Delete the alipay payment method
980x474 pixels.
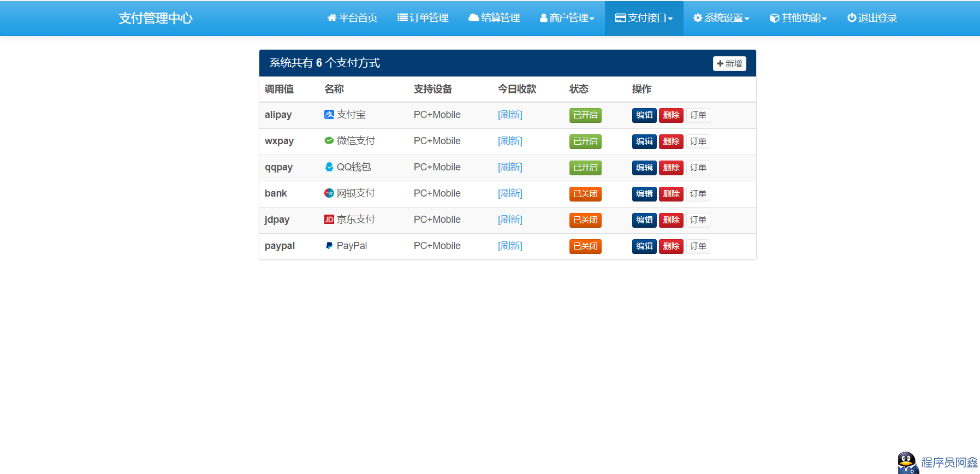pyautogui.click(x=671, y=115)
